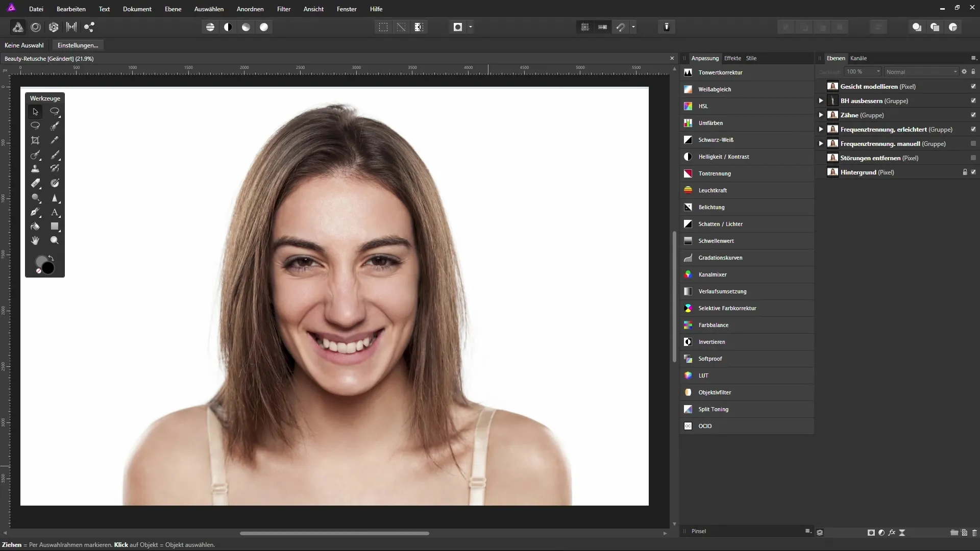Open layer effects fx in Ebenen panel
This screenshot has width=980, height=551.
click(892, 532)
